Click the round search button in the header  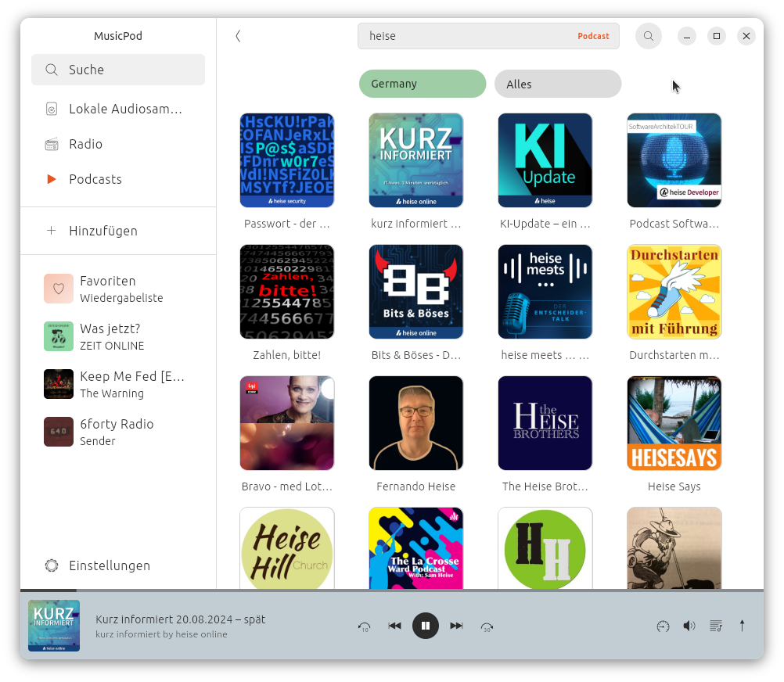coord(649,36)
